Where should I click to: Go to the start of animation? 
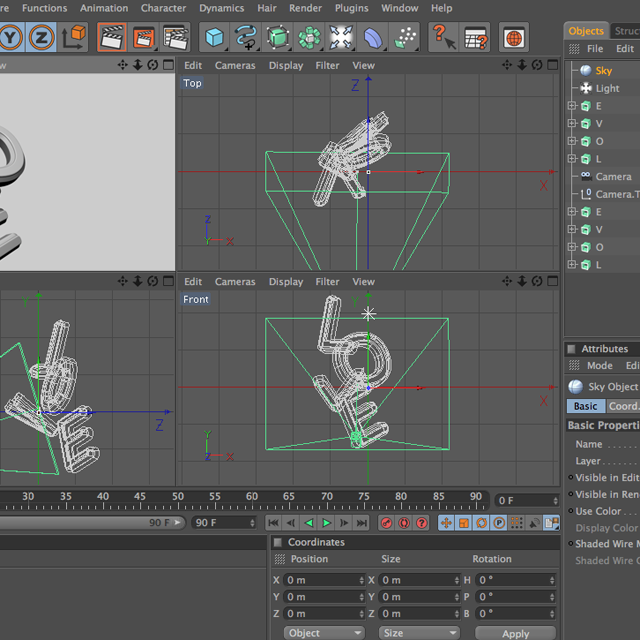(273, 523)
